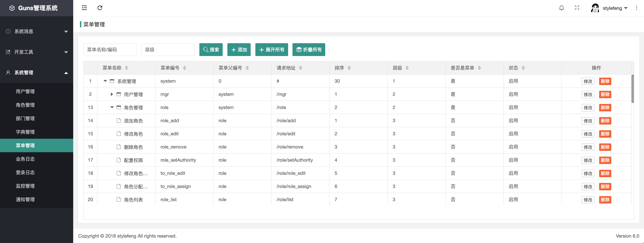Click the Guns logo cube icon
The image size is (644, 243).
[12, 8]
